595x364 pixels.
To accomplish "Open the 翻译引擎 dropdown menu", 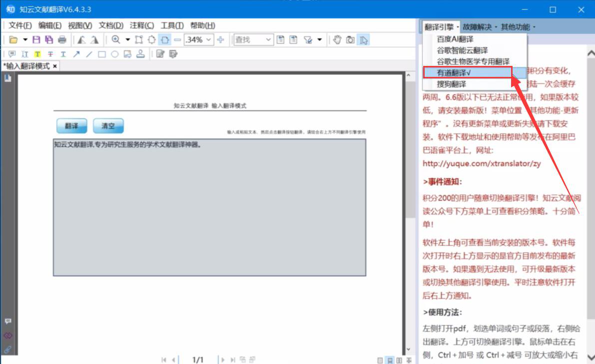I will (441, 27).
